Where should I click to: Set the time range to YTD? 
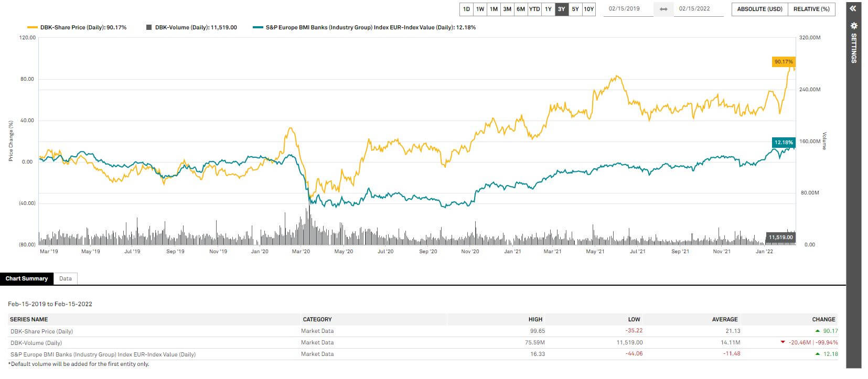(534, 9)
